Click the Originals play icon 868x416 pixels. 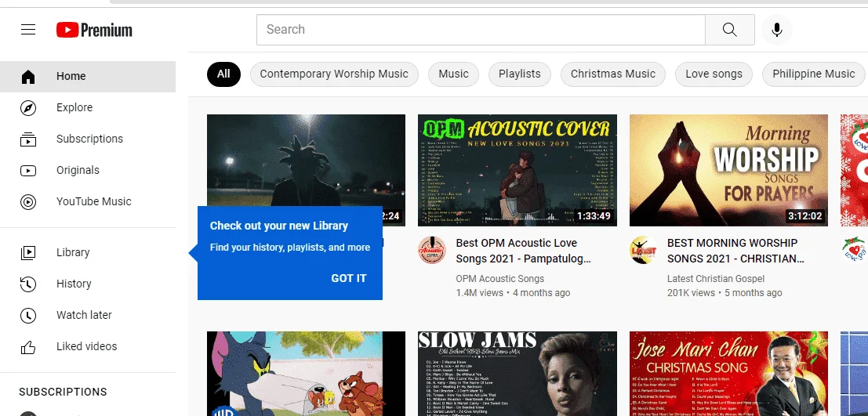click(x=28, y=170)
